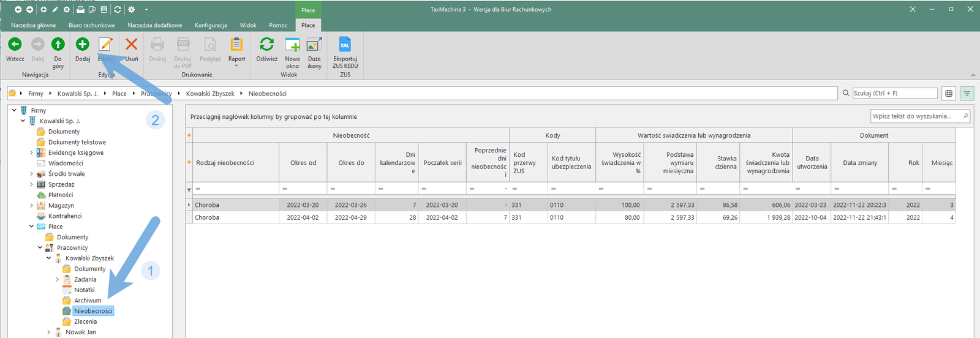Click the green Wstecz back arrow icon
The height and width of the screenshot is (338, 980).
tap(15, 45)
